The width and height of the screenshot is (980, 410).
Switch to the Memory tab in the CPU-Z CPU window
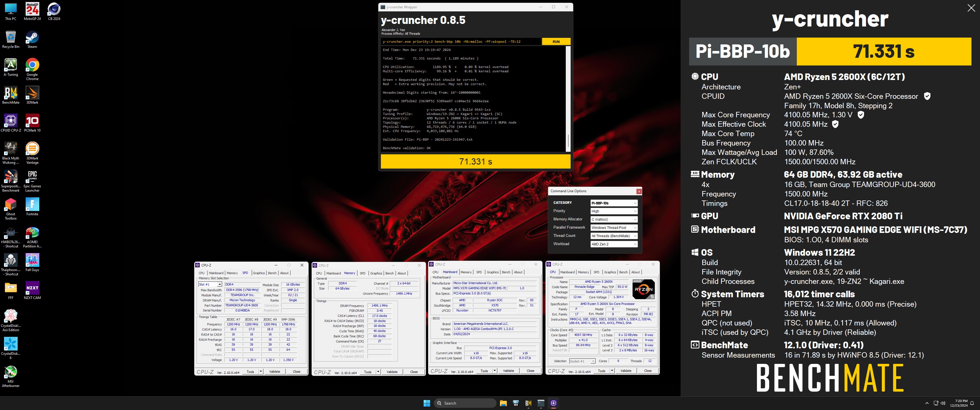tap(584, 272)
